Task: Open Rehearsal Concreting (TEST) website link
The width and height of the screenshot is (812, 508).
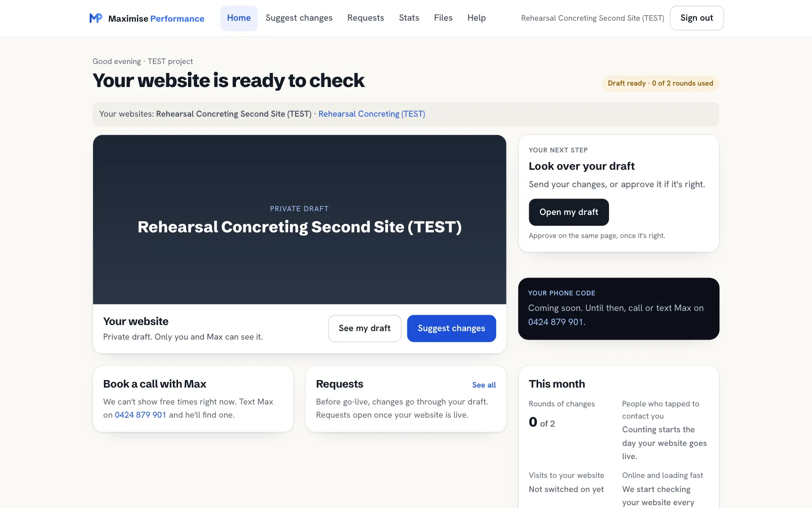Action: click(x=372, y=114)
